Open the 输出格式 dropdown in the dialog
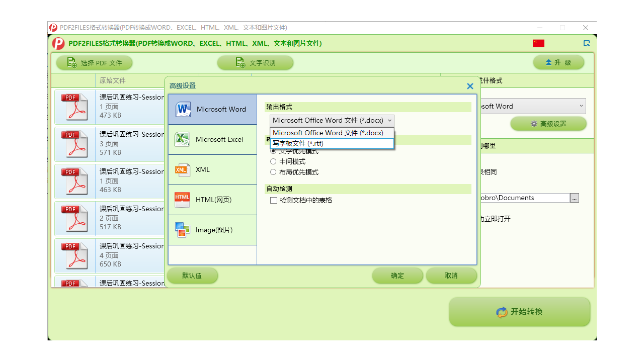 (x=332, y=120)
